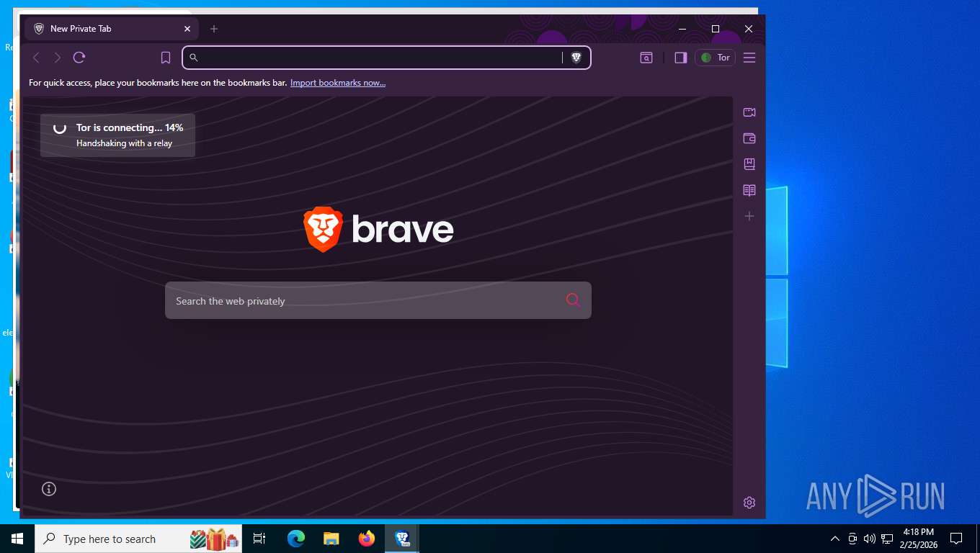The height and width of the screenshot is (553, 980).
Task: Click Tor is connecting status text
Action: coord(130,127)
